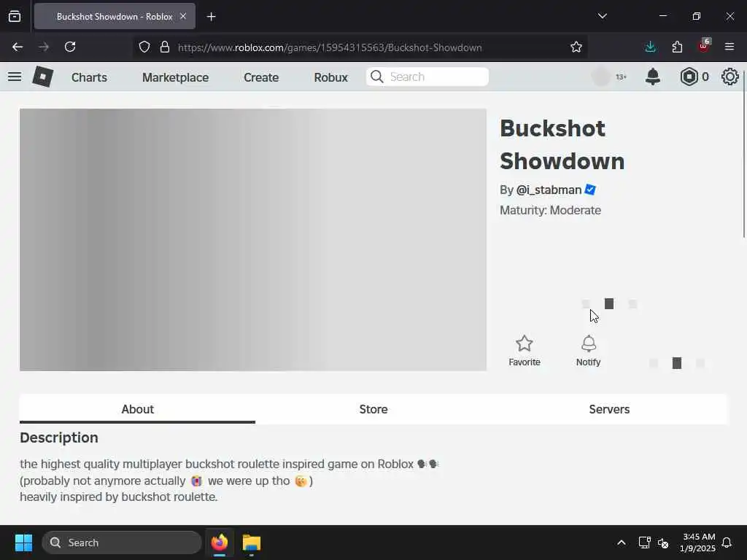747x560 pixels.
Task: Click the Buckshot Showdown title text
Action: point(562,145)
